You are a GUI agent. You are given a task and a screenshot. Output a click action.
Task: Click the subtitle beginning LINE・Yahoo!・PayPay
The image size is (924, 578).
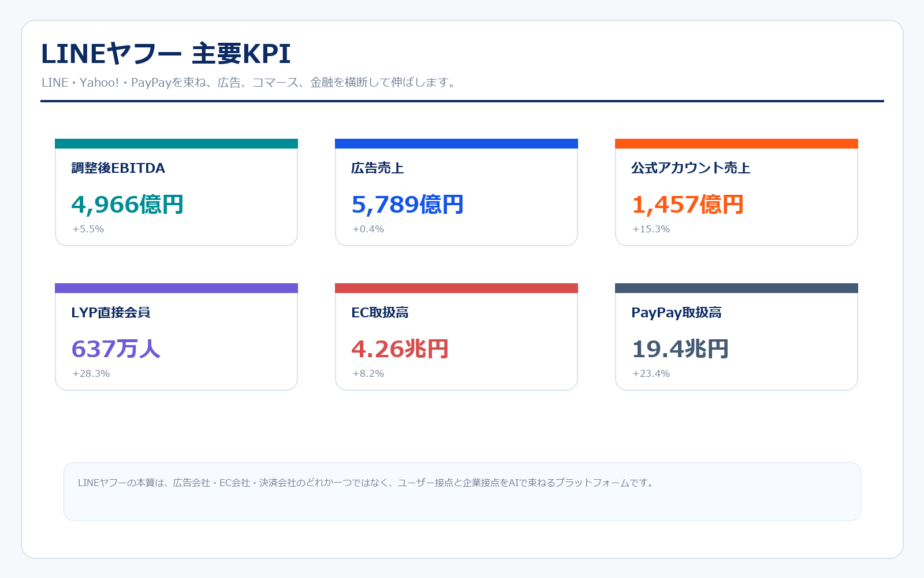pyautogui.click(x=249, y=83)
